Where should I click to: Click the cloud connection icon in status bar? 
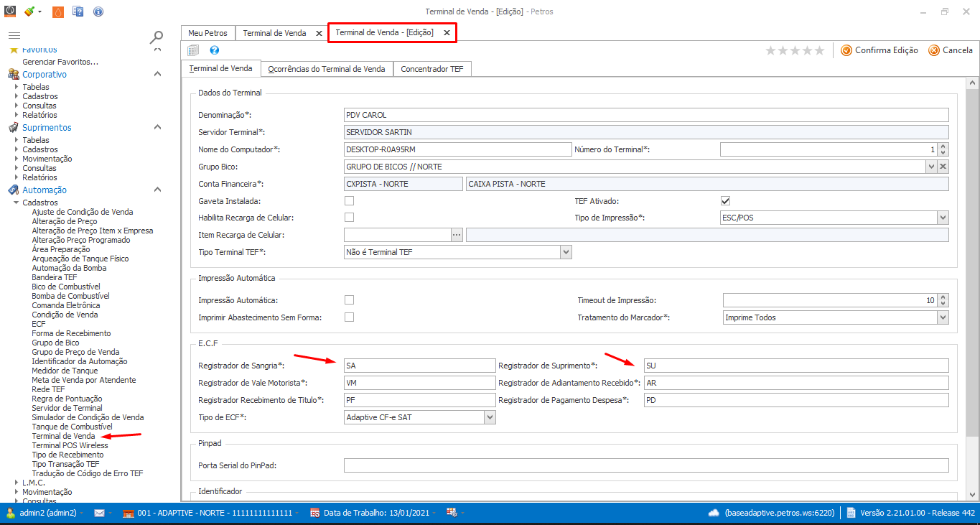pyautogui.click(x=714, y=513)
